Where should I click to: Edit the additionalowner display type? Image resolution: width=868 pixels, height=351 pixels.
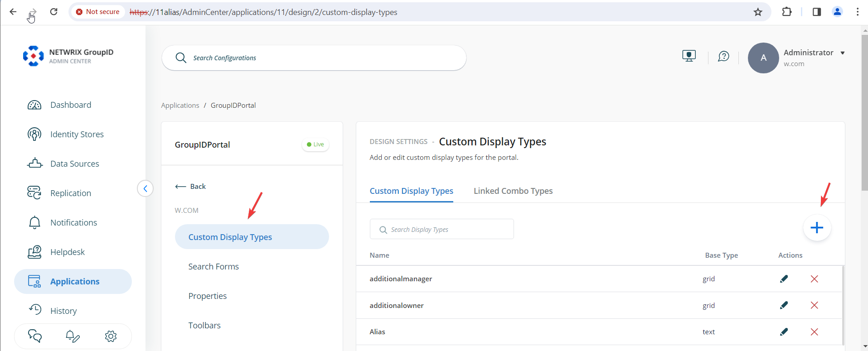point(784,305)
